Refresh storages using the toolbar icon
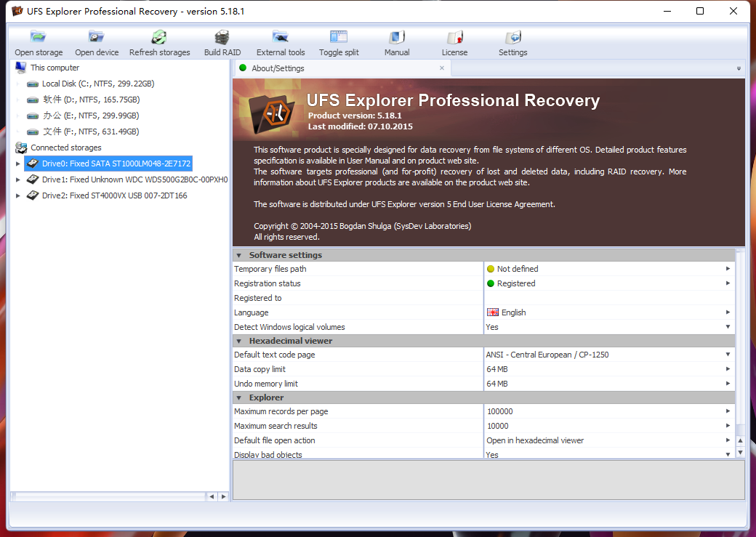The width and height of the screenshot is (756, 537). [x=159, y=37]
